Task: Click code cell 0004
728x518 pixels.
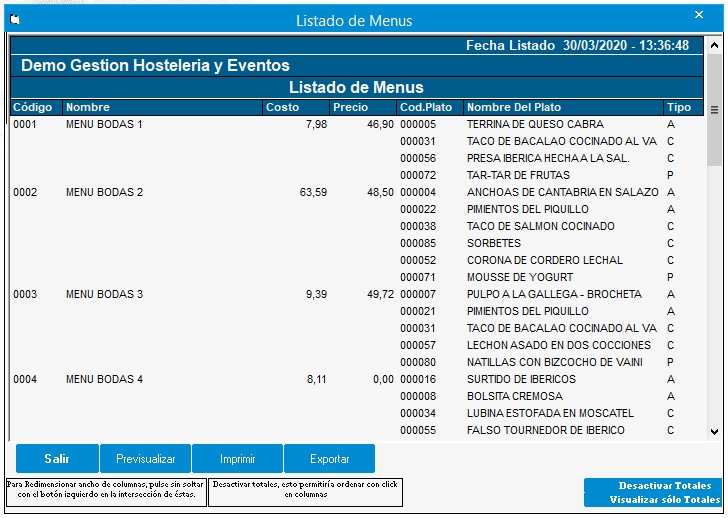Action: [x=25, y=379]
